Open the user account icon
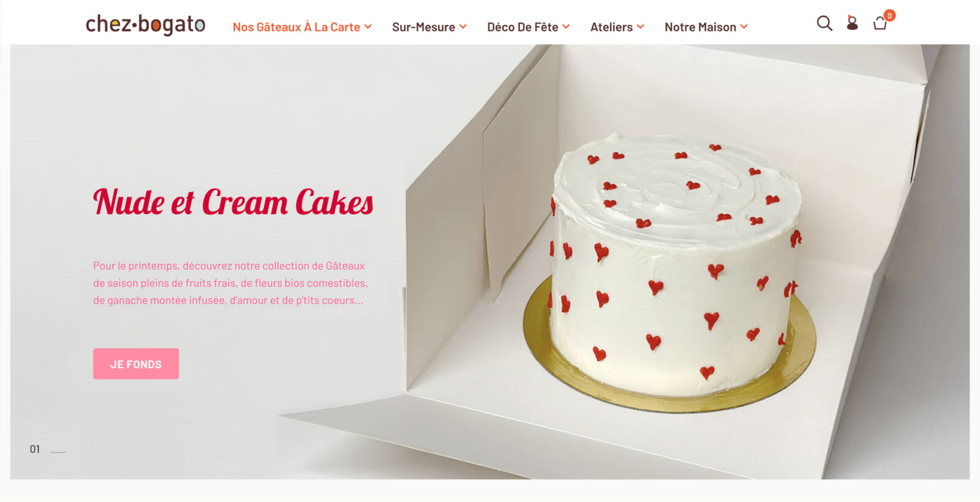The width and height of the screenshot is (980, 502). 852,23
